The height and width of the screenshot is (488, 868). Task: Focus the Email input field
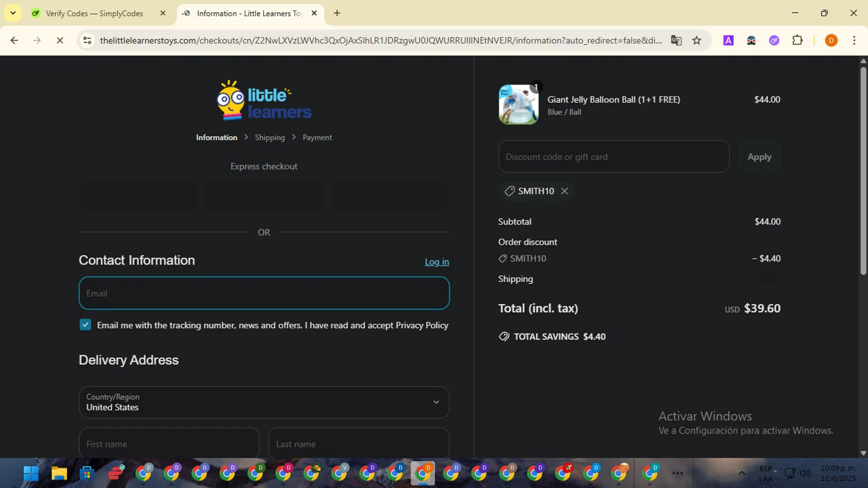point(264,293)
